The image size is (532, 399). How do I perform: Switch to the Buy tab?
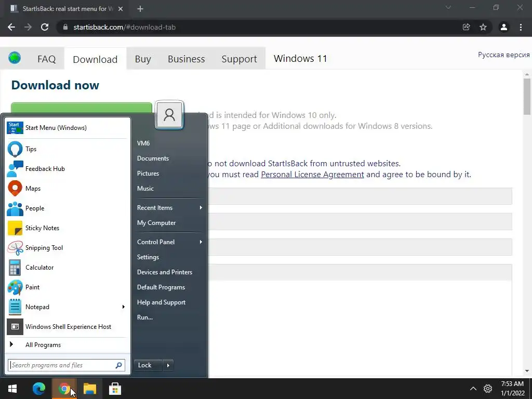(143, 59)
